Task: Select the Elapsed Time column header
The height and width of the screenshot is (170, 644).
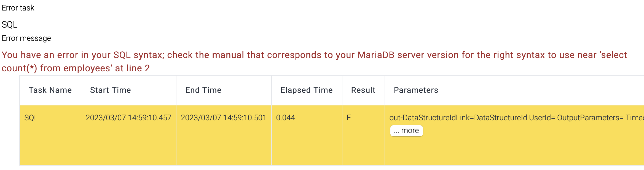Action: (306, 90)
